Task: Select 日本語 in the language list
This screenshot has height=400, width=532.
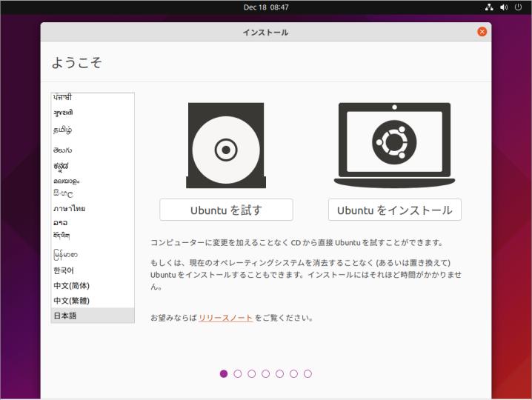Action: click(93, 316)
